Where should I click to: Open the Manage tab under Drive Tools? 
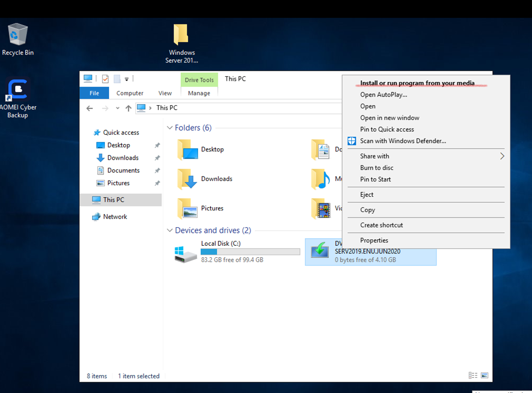[x=199, y=93]
